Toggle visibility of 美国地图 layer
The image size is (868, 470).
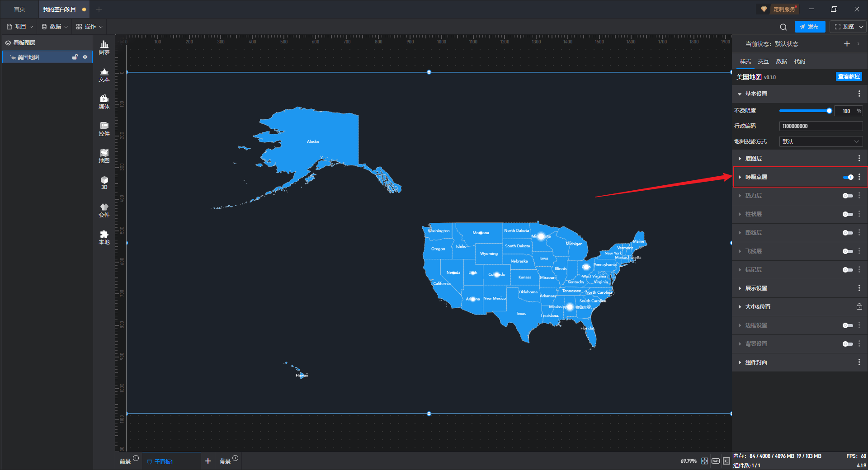[85, 57]
